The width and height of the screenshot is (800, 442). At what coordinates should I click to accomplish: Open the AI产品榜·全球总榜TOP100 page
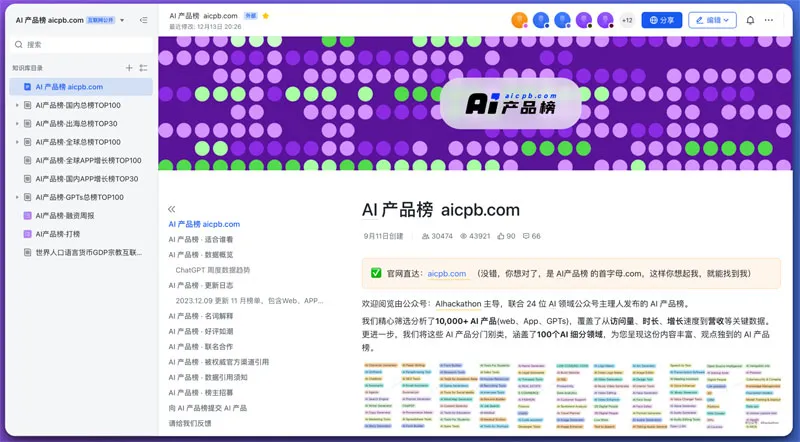click(78, 142)
